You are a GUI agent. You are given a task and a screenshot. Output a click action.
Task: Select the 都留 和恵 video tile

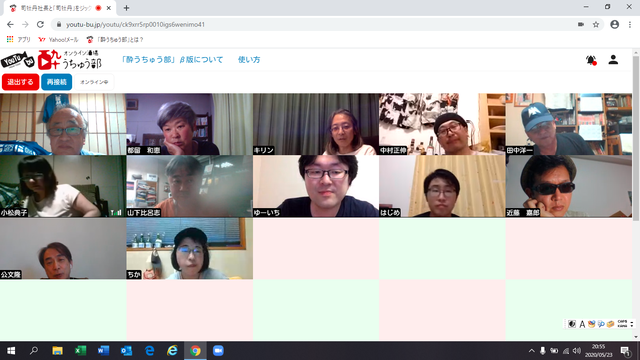tap(189, 124)
